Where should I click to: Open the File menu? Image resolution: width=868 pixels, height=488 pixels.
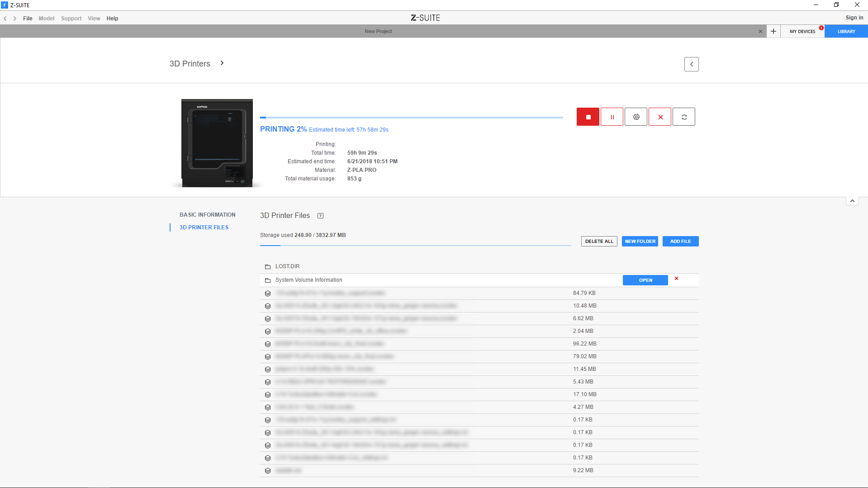tap(28, 19)
